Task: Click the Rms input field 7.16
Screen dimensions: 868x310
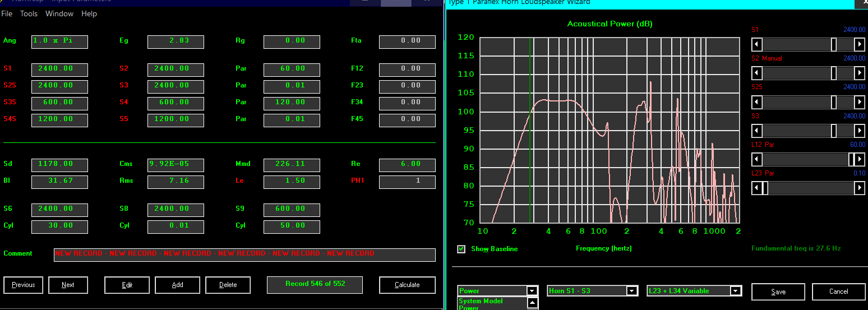Action: pyautogui.click(x=176, y=182)
